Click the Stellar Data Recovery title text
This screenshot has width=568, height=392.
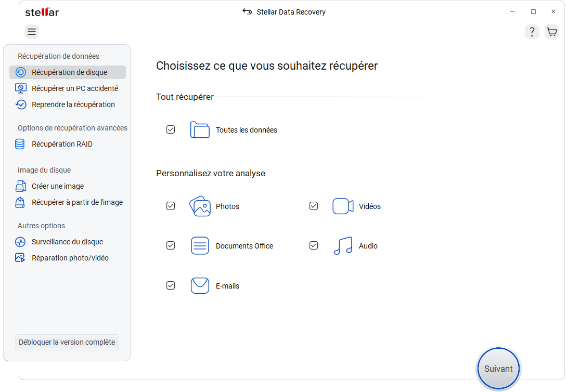[291, 12]
